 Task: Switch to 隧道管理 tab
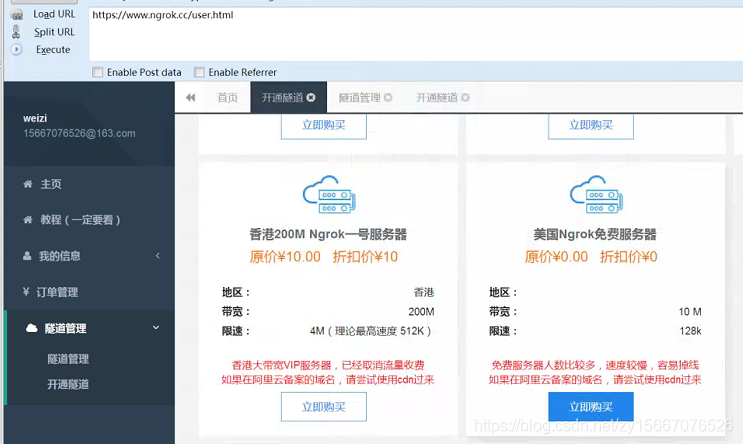360,98
